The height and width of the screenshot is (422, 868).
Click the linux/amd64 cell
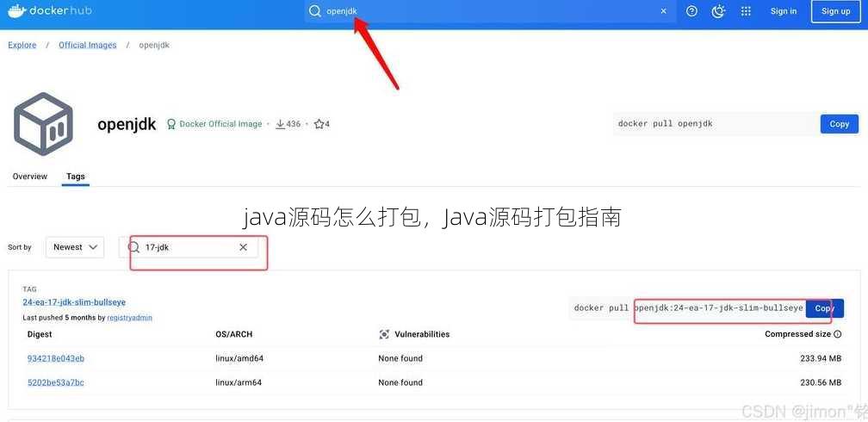tap(239, 358)
